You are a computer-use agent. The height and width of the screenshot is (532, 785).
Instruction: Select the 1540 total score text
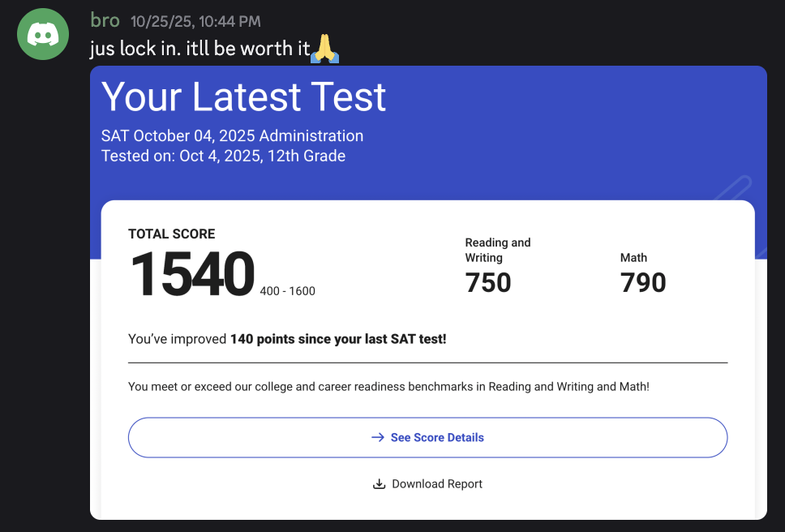click(191, 275)
